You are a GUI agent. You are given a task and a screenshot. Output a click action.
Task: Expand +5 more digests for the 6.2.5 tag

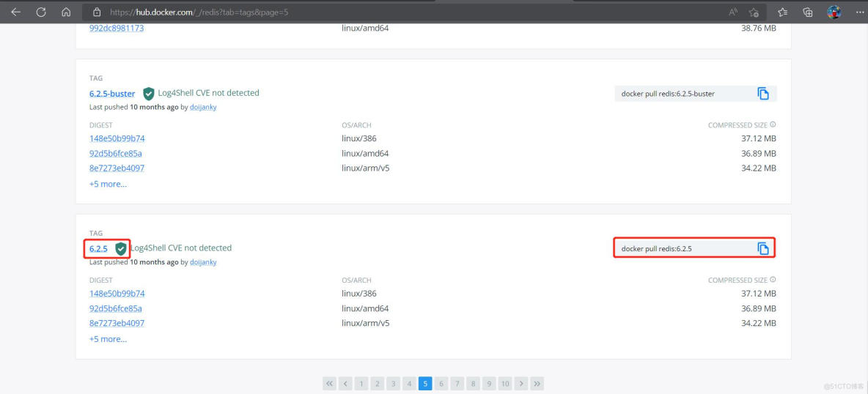[x=108, y=338]
